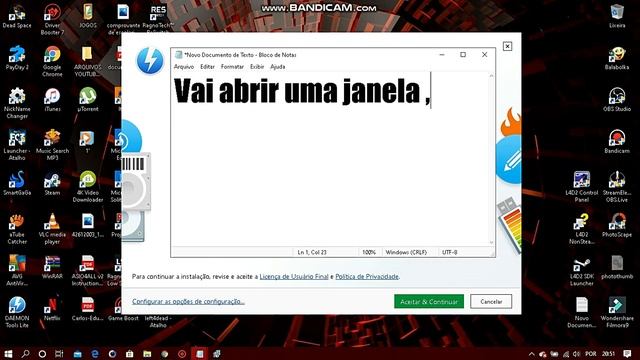The width and height of the screenshot is (640, 360).
Task: Open the Exibir menu in Bloco de Notas
Action: click(257, 67)
